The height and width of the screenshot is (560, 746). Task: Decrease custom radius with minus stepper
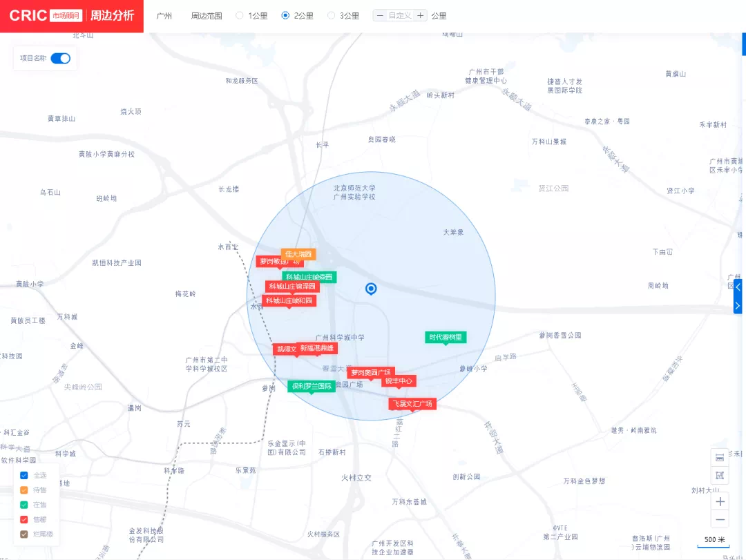(x=380, y=16)
